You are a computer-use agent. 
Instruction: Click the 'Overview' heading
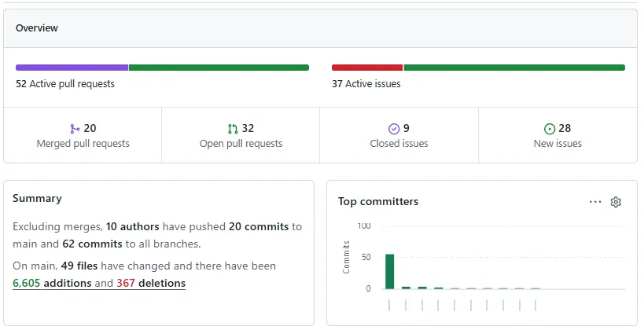tap(37, 28)
